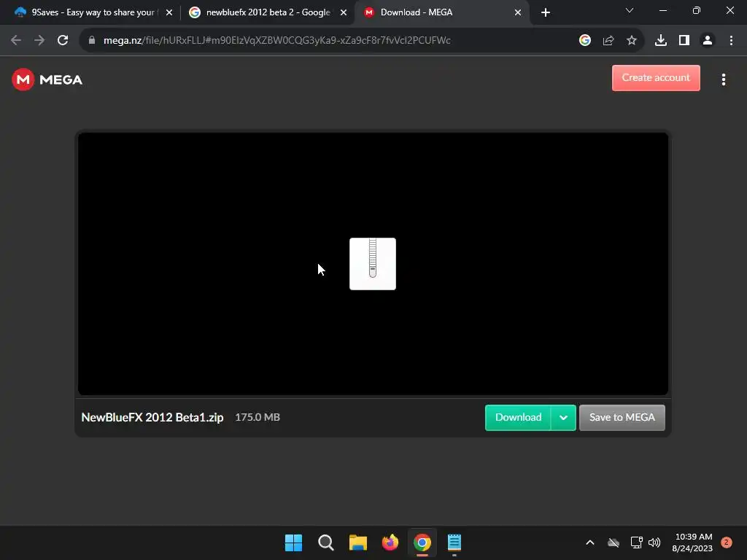
Task: View site information lock icon
Action: (92, 41)
